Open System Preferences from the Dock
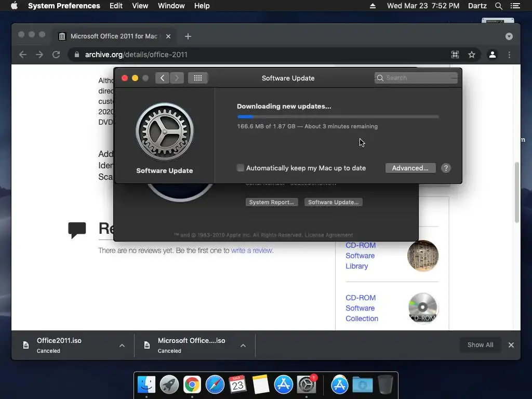The image size is (532, 399). [307, 385]
